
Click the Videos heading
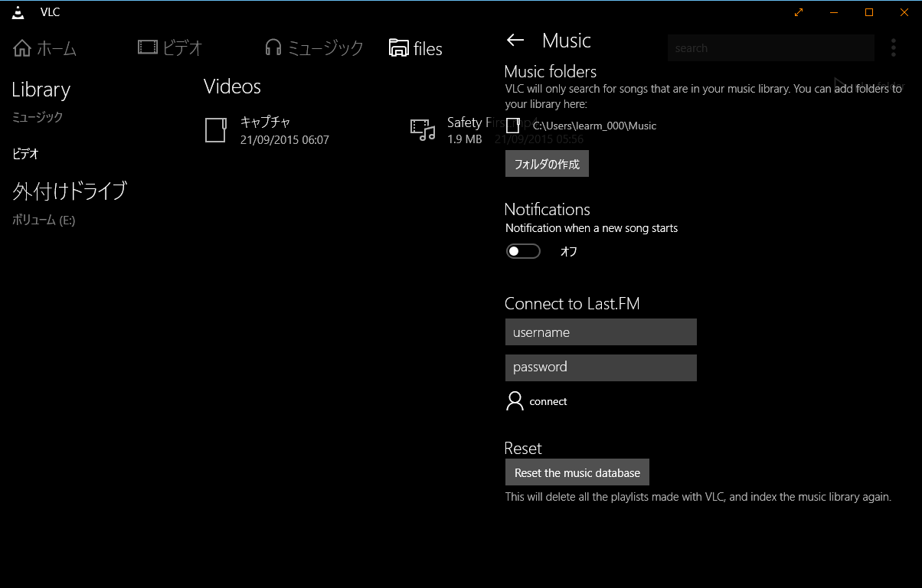(x=233, y=87)
